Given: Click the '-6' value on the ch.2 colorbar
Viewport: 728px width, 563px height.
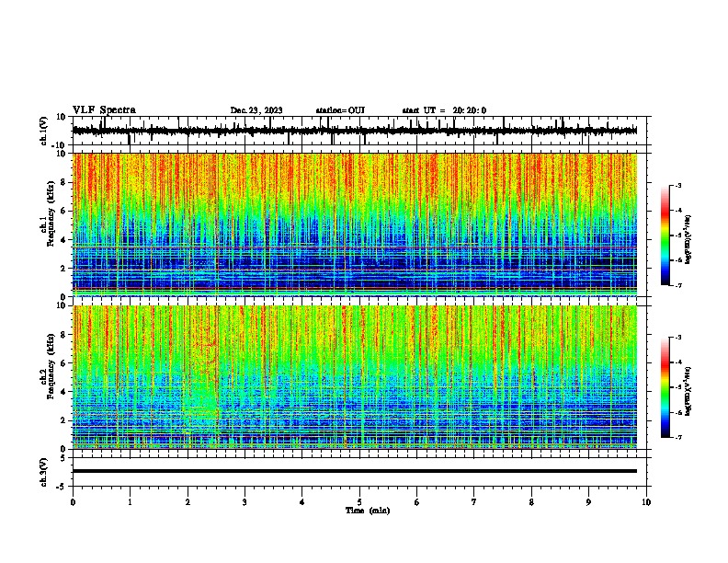Looking at the screenshot, I should 677,412.
